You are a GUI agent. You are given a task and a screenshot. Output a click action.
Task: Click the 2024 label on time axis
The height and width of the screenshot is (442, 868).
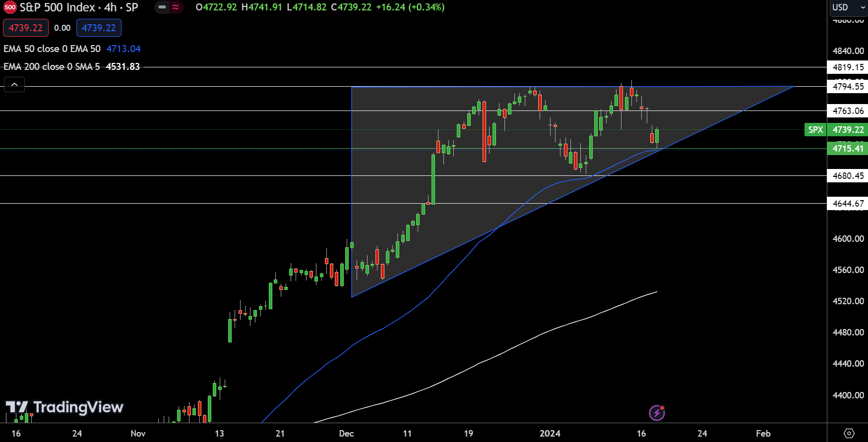click(x=550, y=433)
